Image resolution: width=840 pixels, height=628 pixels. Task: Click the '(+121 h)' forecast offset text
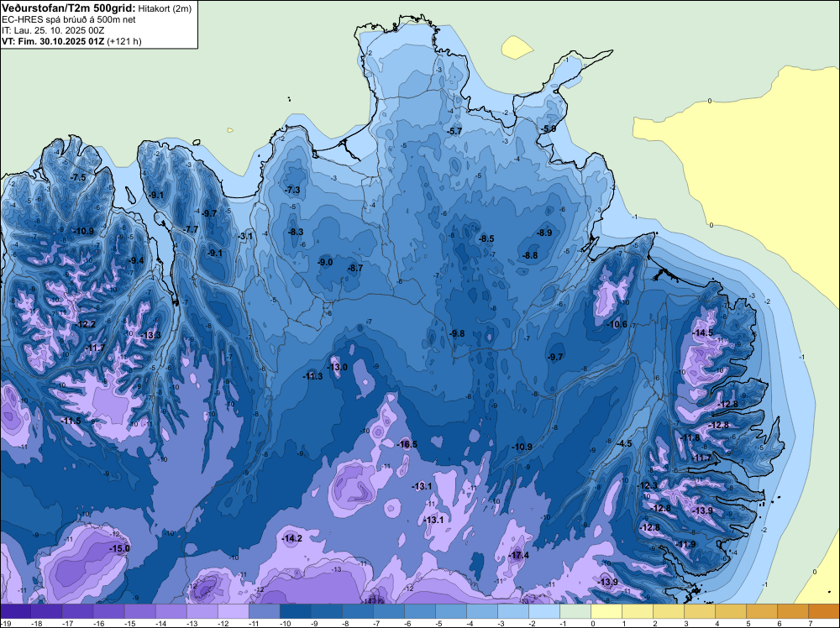pyautogui.click(x=124, y=41)
